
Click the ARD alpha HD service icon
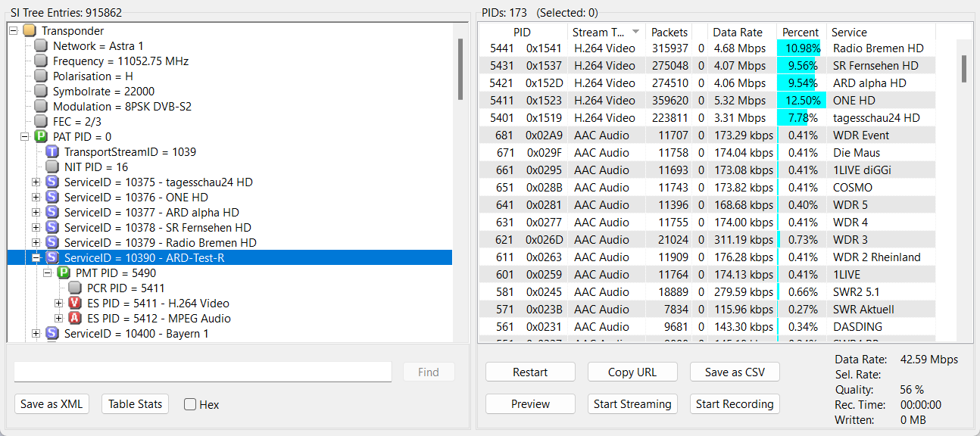[x=52, y=213]
